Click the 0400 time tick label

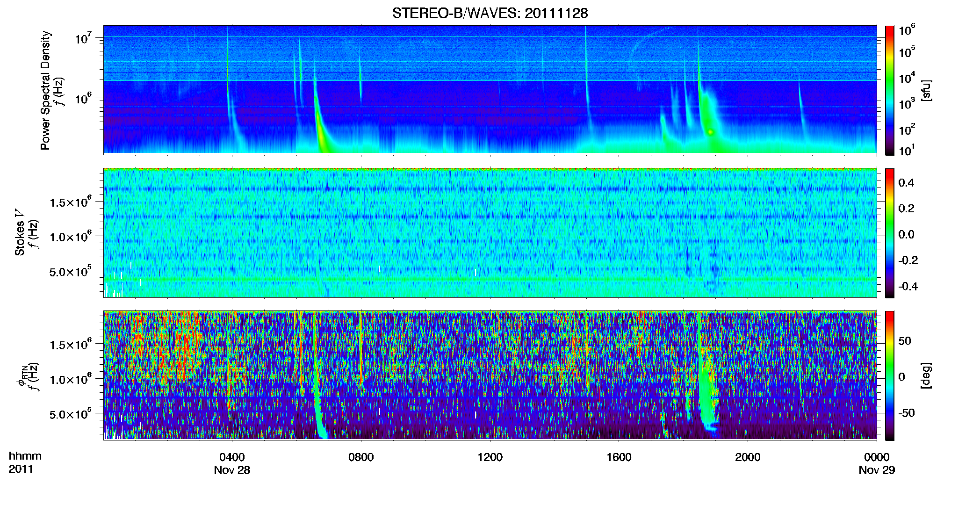tap(232, 457)
